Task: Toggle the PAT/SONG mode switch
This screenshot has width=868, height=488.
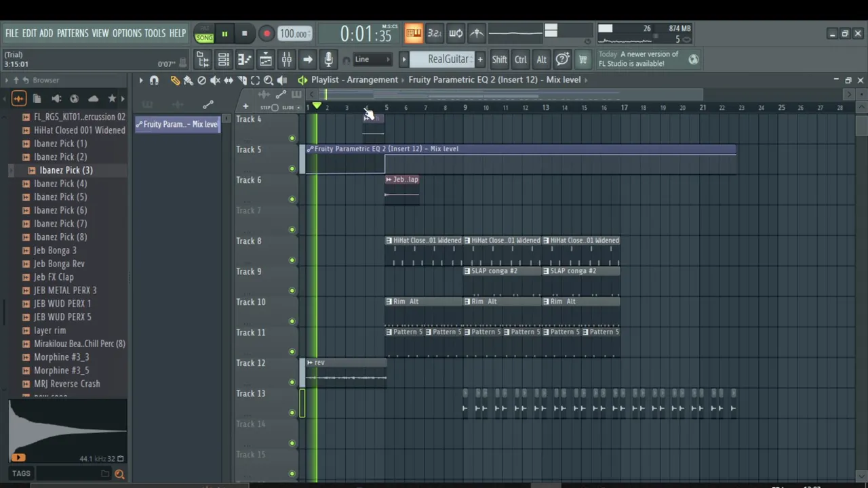Action: pyautogui.click(x=204, y=34)
